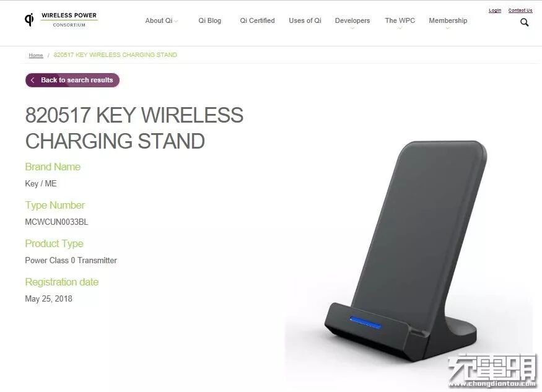The width and height of the screenshot is (542, 392).
Task: Click the Wireless Power Consortium logo text
Action: click(69, 20)
